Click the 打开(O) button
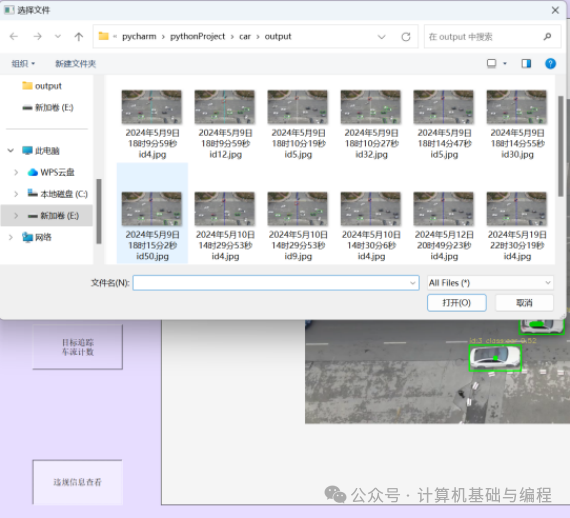The image size is (570, 518). [x=457, y=303]
